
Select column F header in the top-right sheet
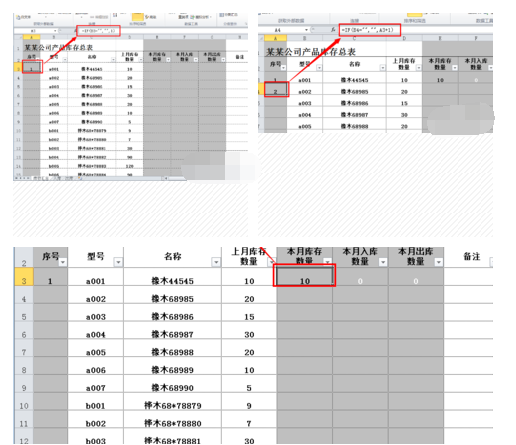coord(476,38)
